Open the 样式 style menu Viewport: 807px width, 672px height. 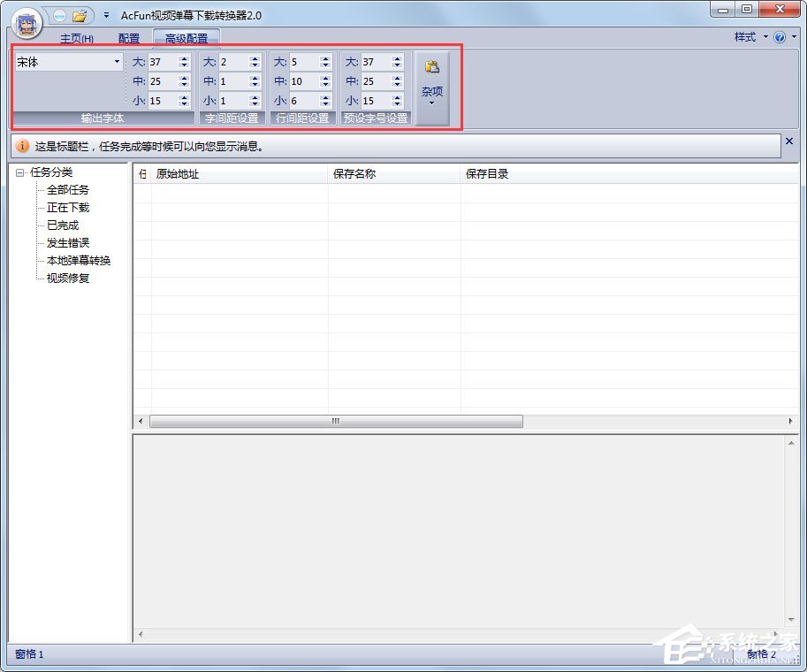point(750,37)
